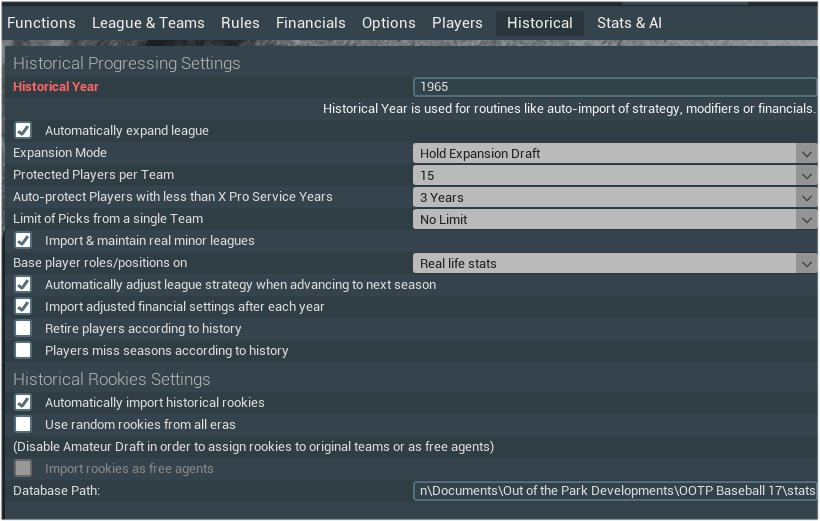Open the Rules tab

(x=240, y=23)
